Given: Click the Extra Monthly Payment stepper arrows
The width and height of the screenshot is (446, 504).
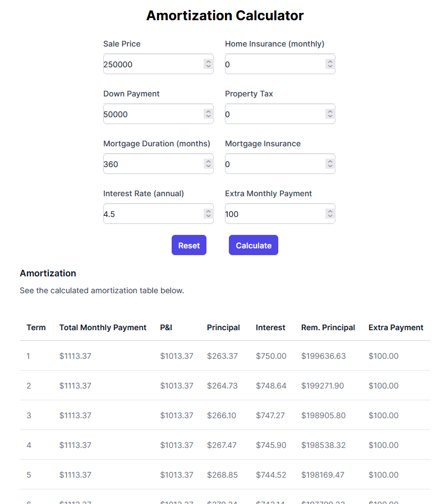Looking at the screenshot, I should click(330, 214).
